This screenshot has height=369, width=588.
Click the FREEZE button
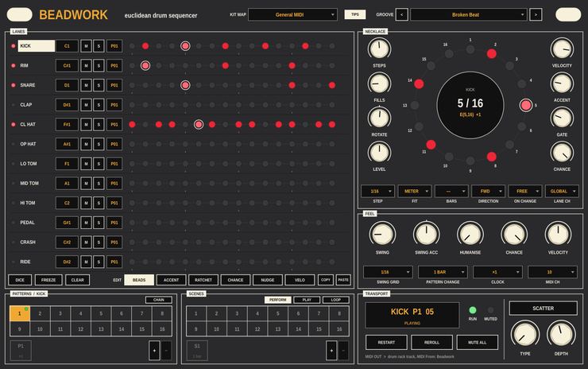(x=48, y=280)
